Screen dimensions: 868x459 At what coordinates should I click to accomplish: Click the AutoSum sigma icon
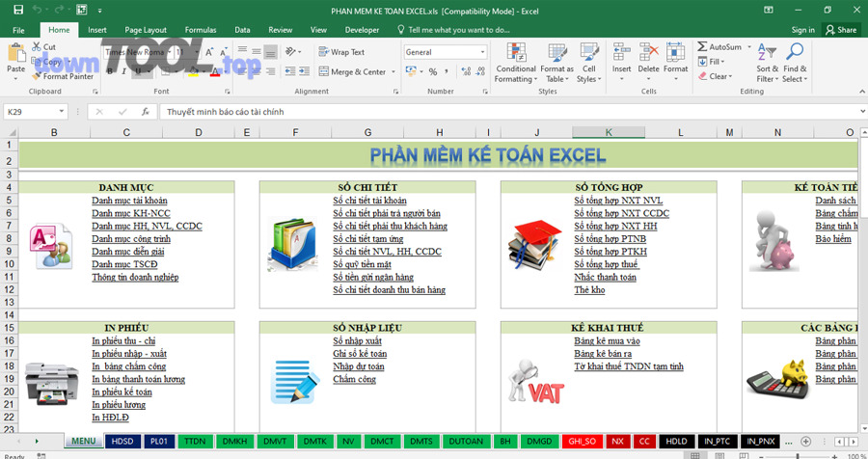702,46
